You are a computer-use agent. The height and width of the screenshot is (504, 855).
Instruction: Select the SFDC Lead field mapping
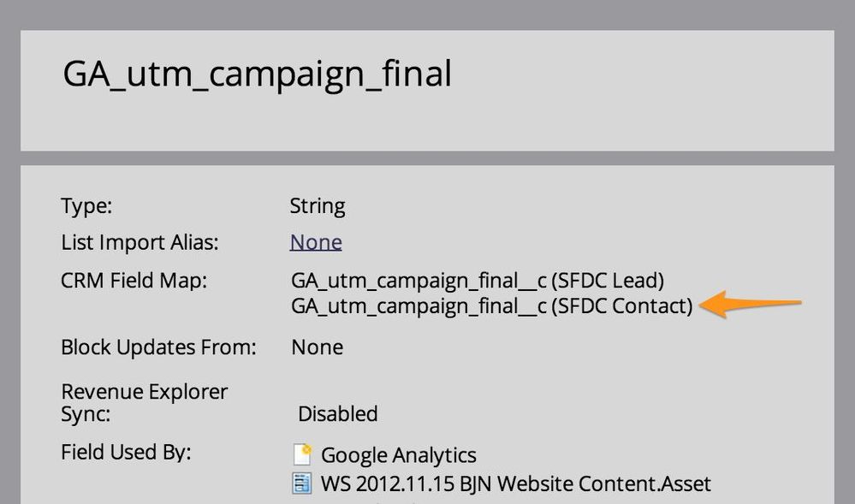tap(478, 281)
